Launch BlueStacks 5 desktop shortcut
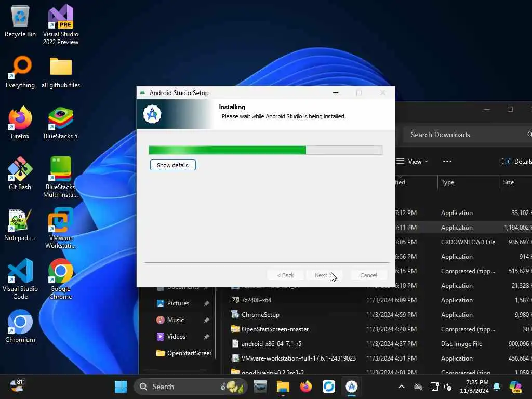This screenshot has width=532, height=399. (x=60, y=123)
